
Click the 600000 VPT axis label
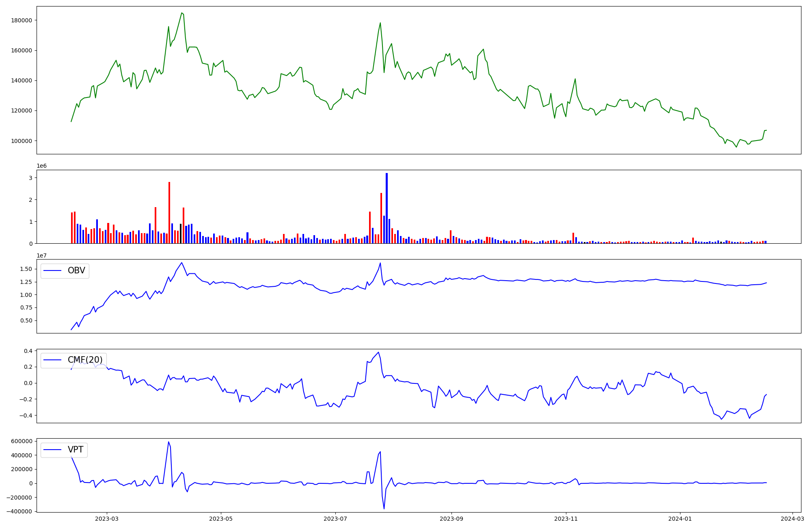pyautogui.click(x=22, y=441)
